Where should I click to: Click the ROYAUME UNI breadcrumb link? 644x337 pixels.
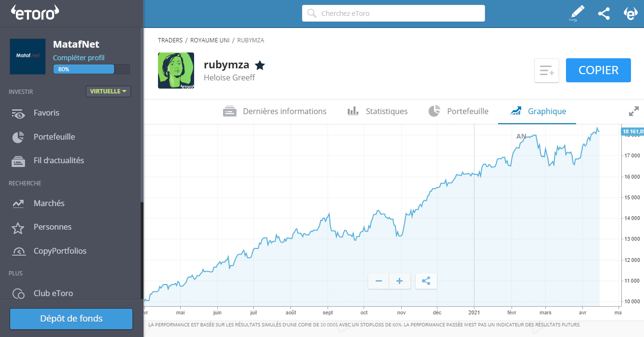coord(210,40)
